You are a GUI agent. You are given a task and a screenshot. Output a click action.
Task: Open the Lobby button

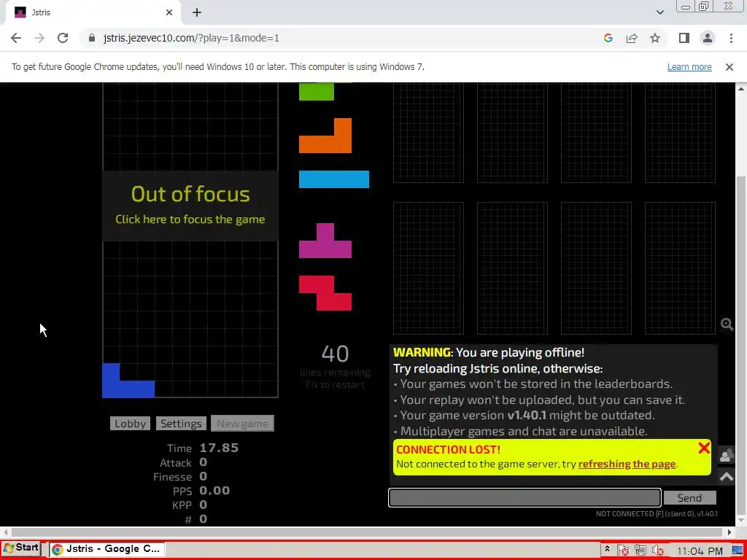click(130, 424)
